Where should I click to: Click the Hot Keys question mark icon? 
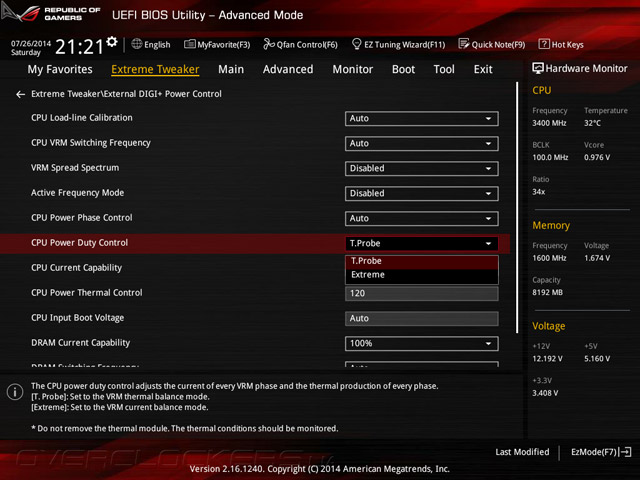click(544, 44)
